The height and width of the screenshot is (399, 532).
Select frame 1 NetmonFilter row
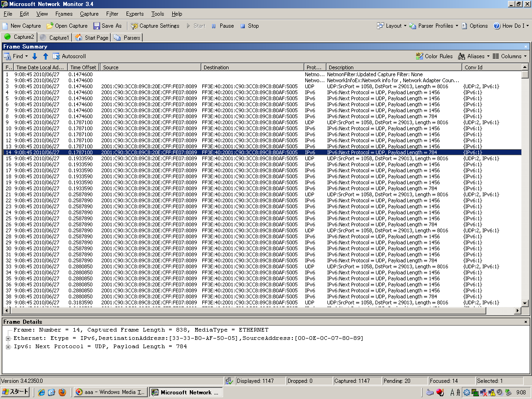click(262, 75)
